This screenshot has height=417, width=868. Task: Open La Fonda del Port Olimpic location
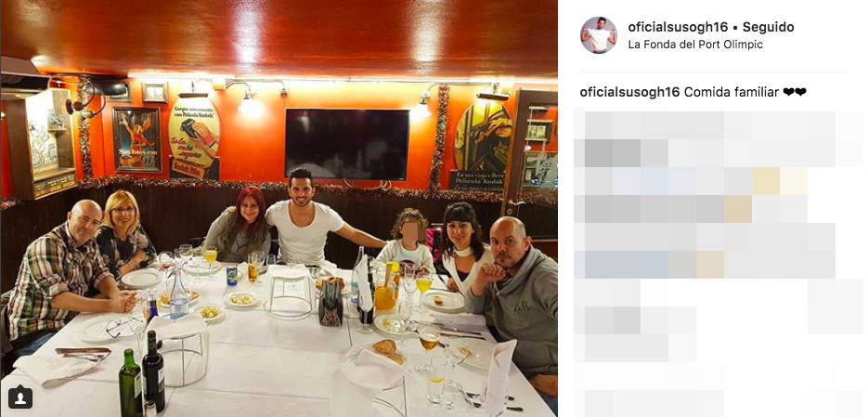695,45
